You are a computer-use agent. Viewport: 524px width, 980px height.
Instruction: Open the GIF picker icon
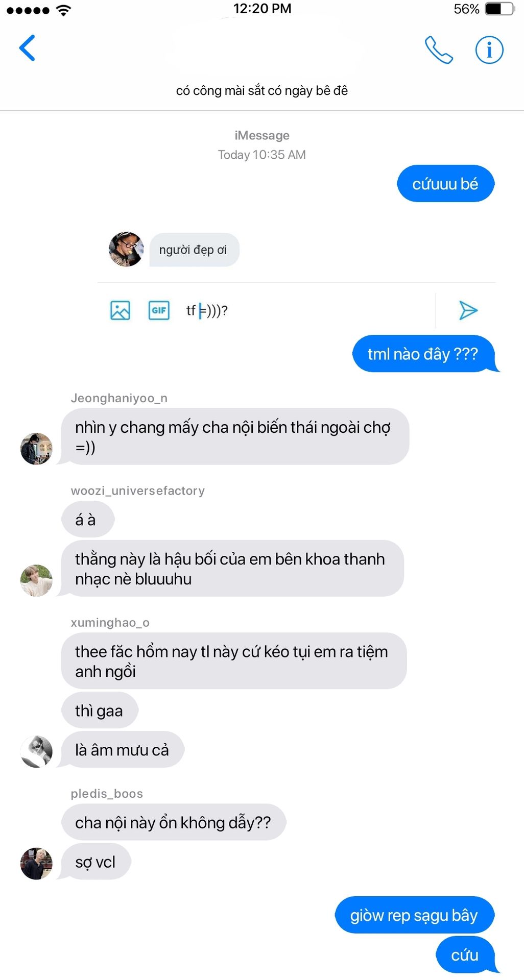(159, 310)
